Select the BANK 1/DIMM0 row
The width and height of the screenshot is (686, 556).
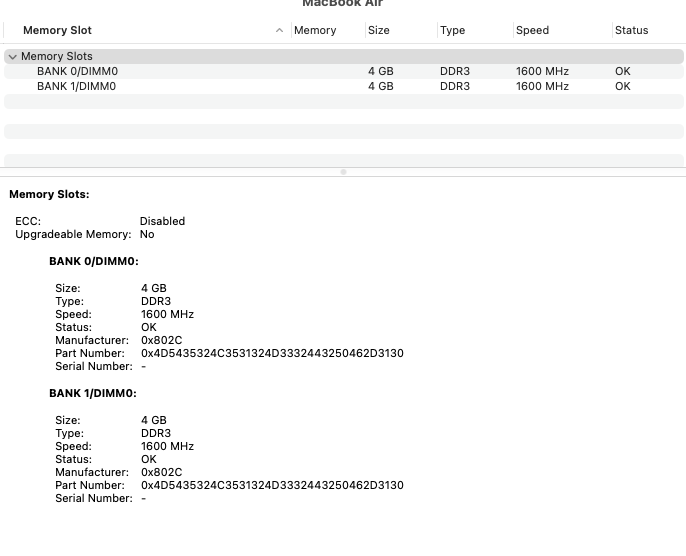pyautogui.click(x=344, y=86)
